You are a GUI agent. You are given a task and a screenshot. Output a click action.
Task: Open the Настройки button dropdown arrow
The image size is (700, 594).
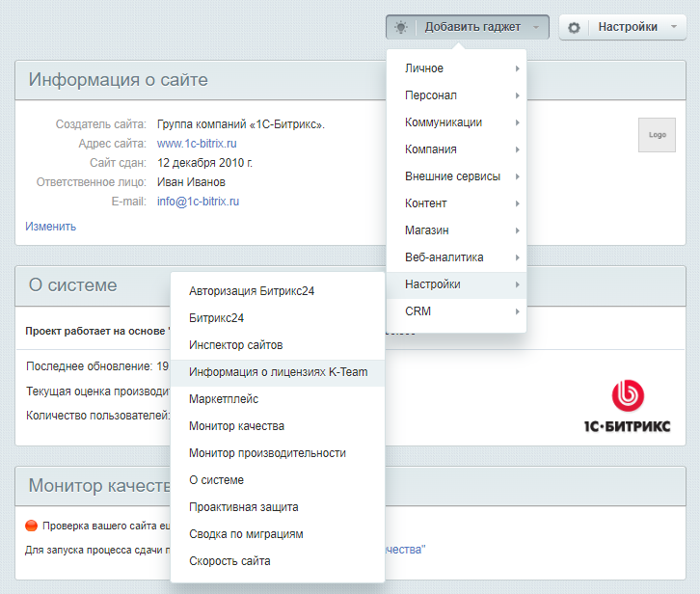pos(674,27)
